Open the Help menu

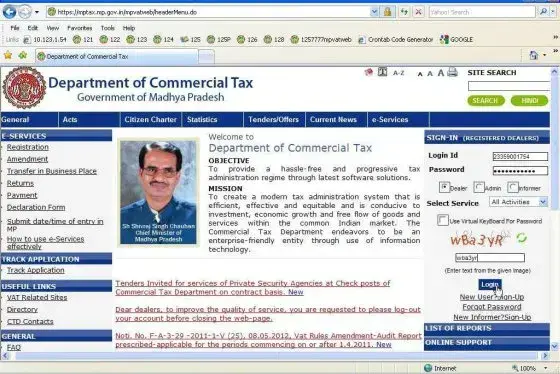[129, 28]
